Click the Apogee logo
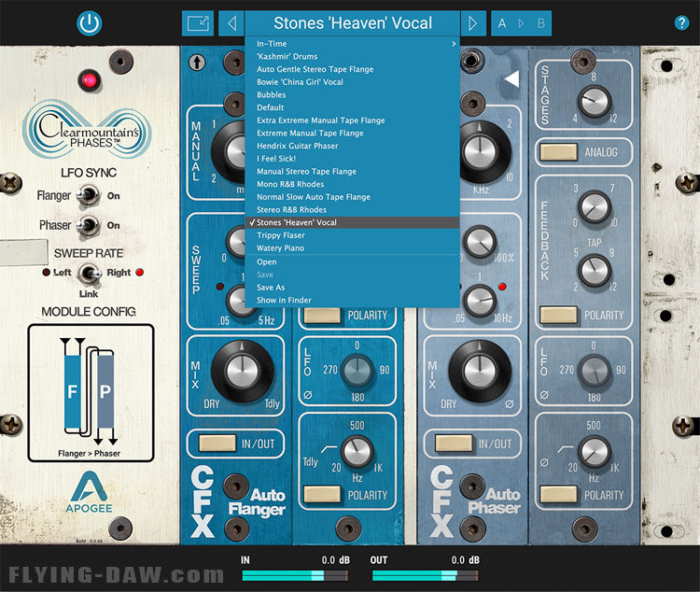Viewport: 700px width, 592px height. click(89, 492)
